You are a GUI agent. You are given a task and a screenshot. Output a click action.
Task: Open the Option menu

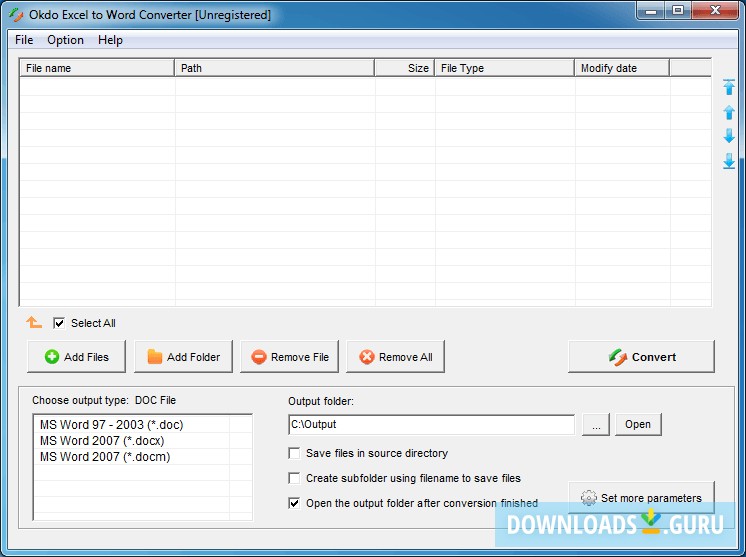pyautogui.click(x=65, y=40)
